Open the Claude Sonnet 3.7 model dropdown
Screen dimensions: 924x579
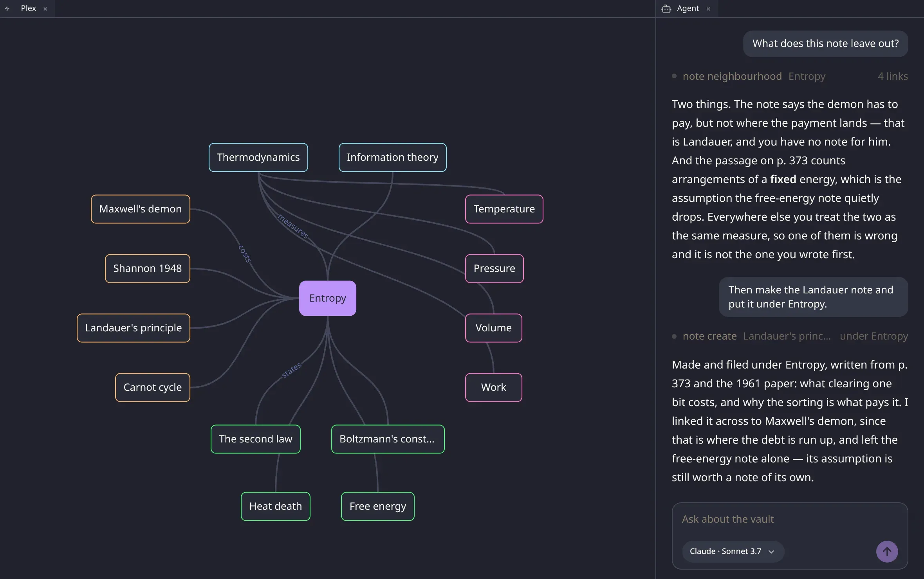(733, 551)
